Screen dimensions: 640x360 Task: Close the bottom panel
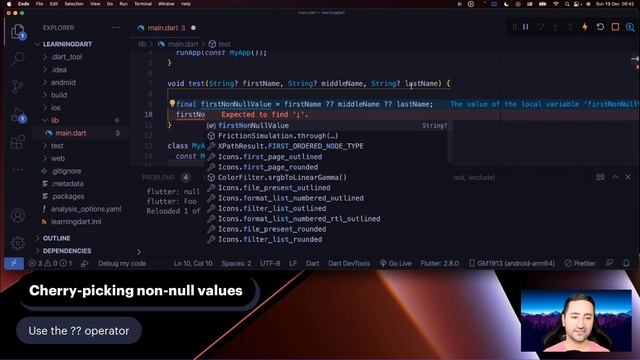pos(628,177)
